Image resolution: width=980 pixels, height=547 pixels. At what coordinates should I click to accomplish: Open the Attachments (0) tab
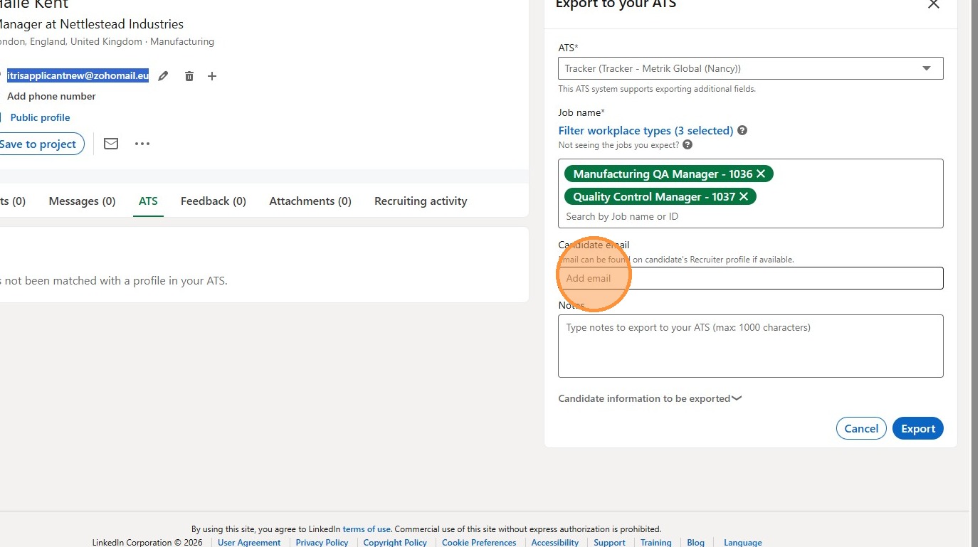(310, 201)
